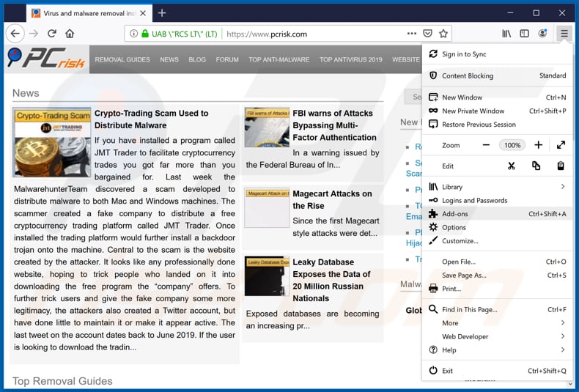Go to BLOG in site navigation
Image resolution: width=579 pixels, height=392 pixels.
pos(197,59)
